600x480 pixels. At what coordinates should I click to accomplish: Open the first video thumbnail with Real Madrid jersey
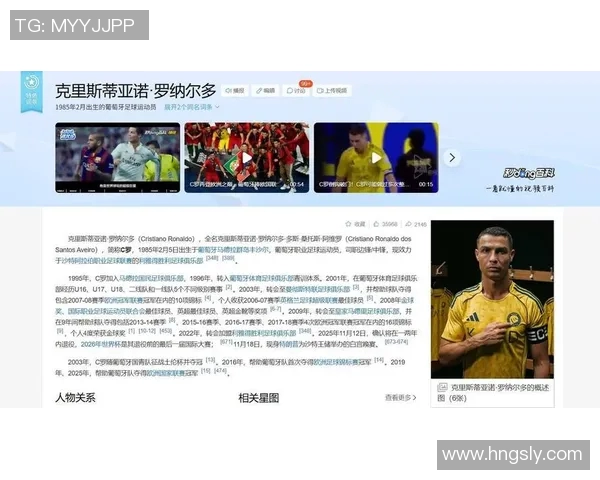coord(117,157)
